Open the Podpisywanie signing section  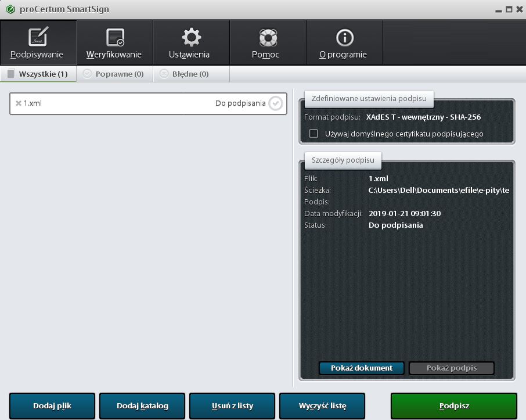coord(38,44)
